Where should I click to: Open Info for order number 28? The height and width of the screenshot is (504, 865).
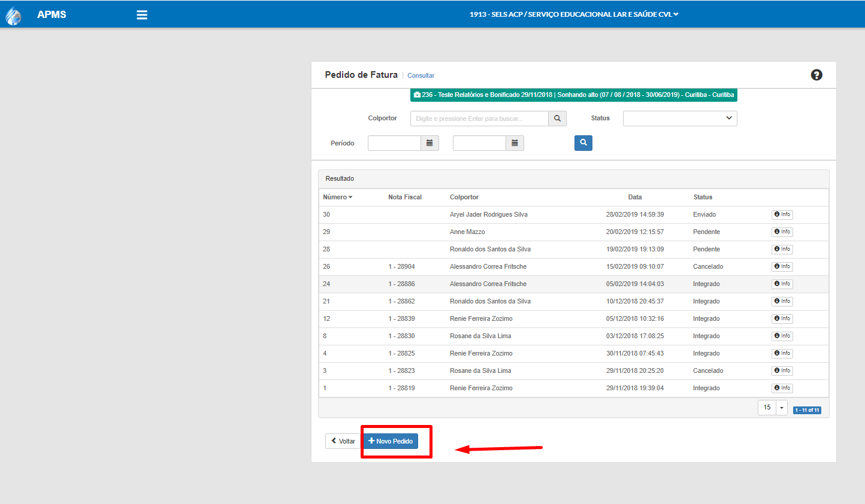point(782,249)
